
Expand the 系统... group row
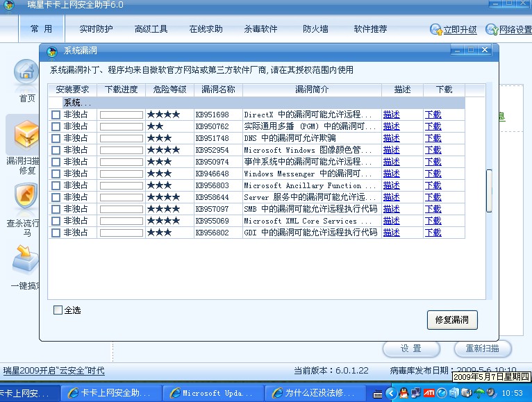click(77, 103)
